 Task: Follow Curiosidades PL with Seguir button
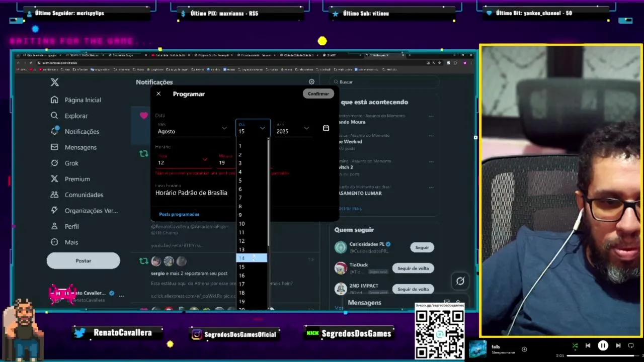click(x=422, y=247)
